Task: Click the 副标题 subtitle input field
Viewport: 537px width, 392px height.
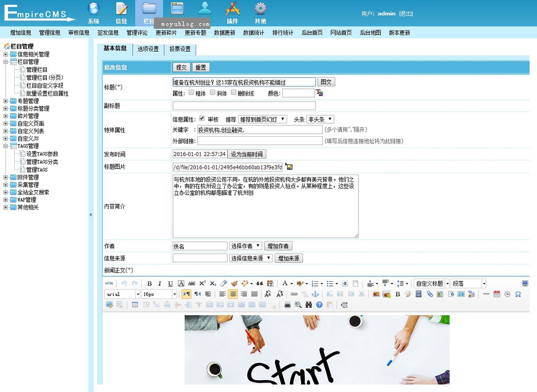Action: pyautogui.click(x=244, y=106)
